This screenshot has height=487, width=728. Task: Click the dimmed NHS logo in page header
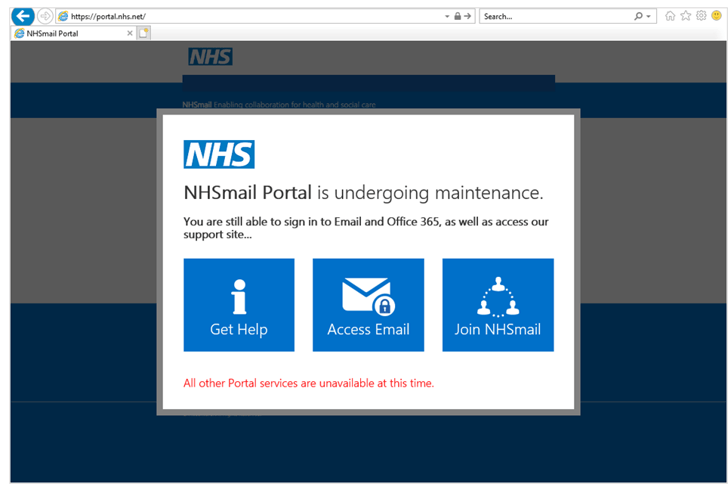(x=210, y=57)
